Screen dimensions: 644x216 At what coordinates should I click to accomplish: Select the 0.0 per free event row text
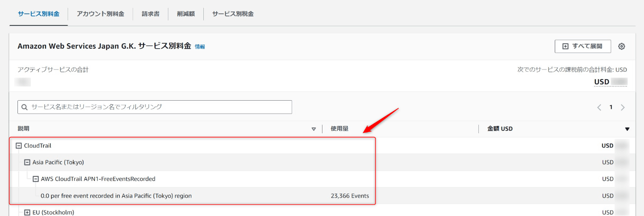pos(116,196)
